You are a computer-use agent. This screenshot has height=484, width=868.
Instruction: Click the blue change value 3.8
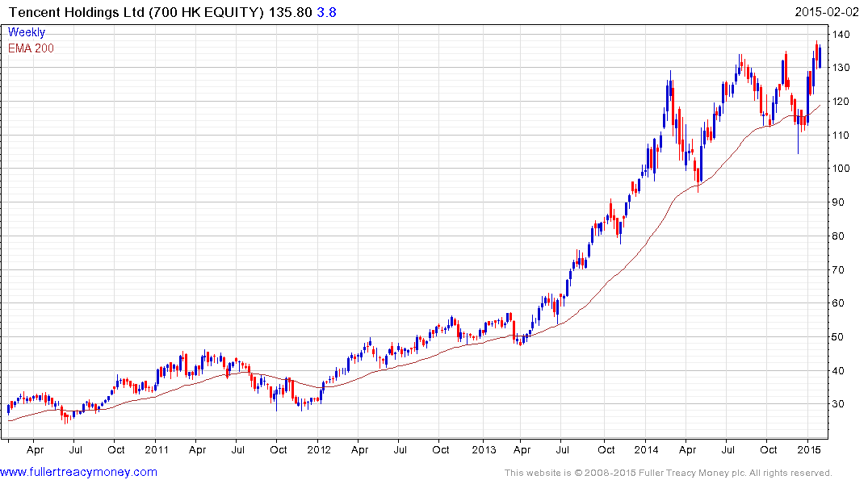point(326,12)
